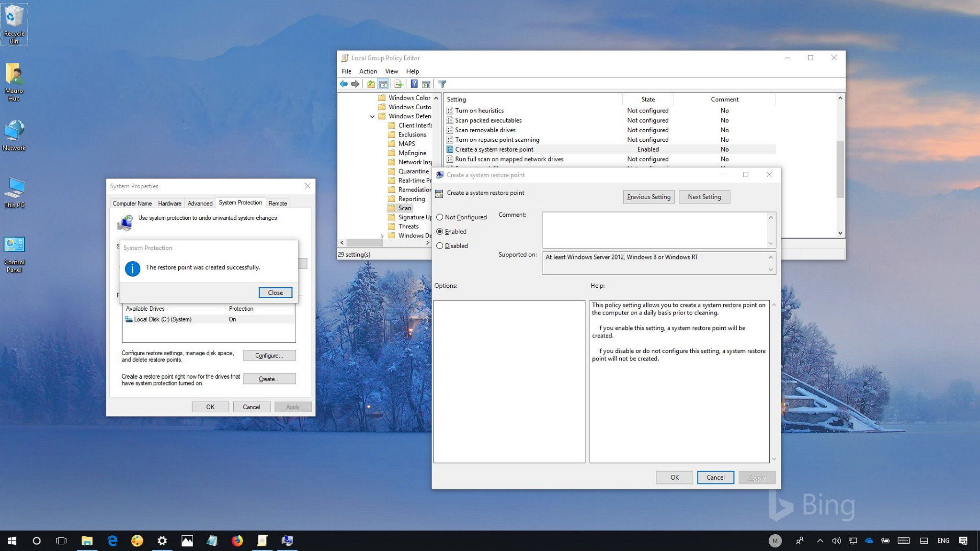980x551 pixels.
Task: Close the restore point success dialog
Action: 275,292
